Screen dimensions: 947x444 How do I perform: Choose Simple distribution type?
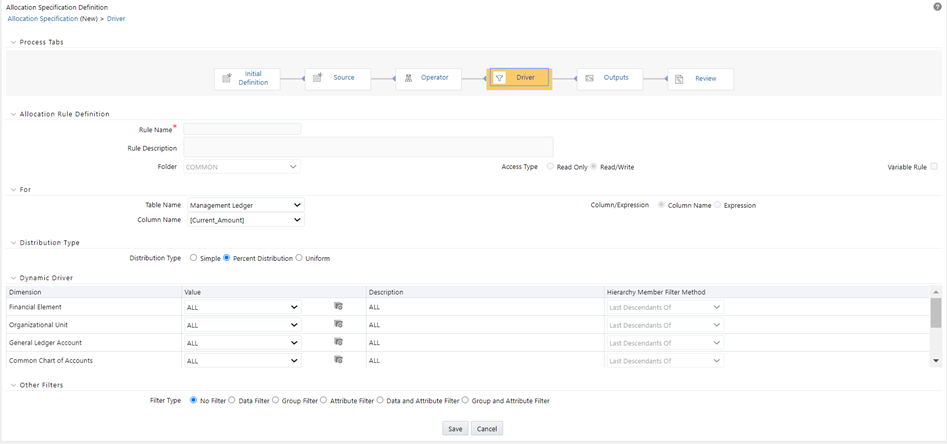point(193,258)
